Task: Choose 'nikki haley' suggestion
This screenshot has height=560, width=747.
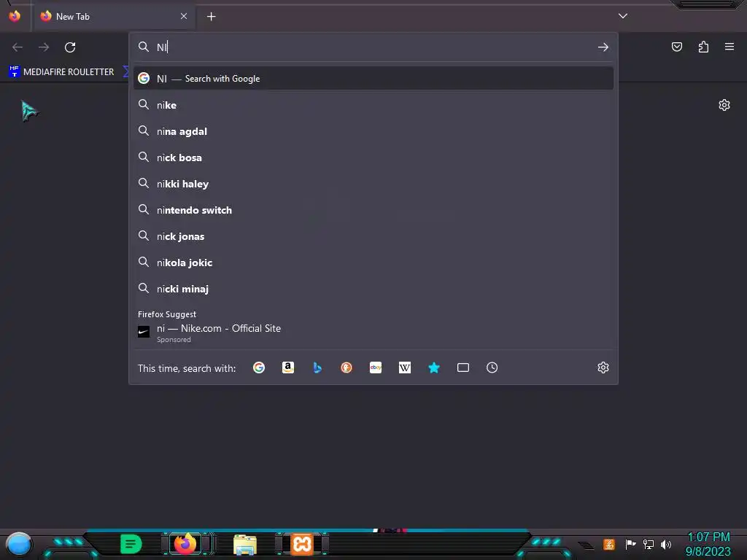Action: [373, 183]
